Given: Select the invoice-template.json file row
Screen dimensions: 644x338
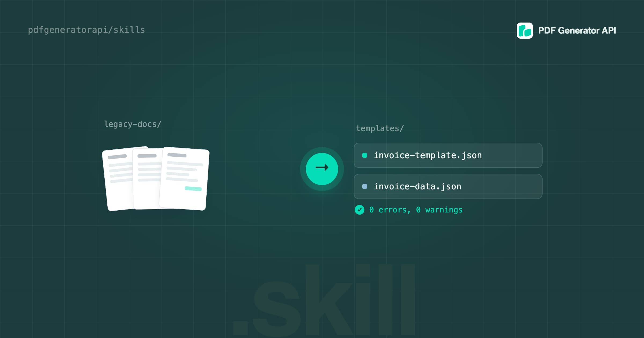Looking at the screenshot, I should [x=448, y=155].
